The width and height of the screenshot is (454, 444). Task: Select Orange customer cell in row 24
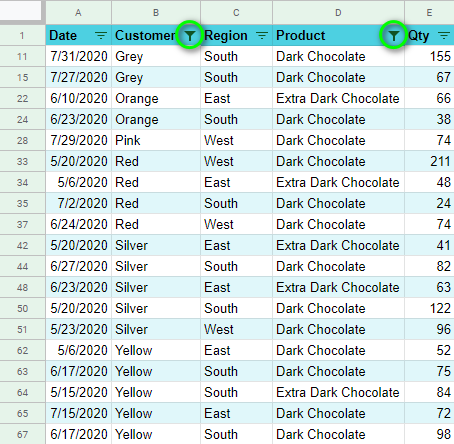click(x=156, y=119)
